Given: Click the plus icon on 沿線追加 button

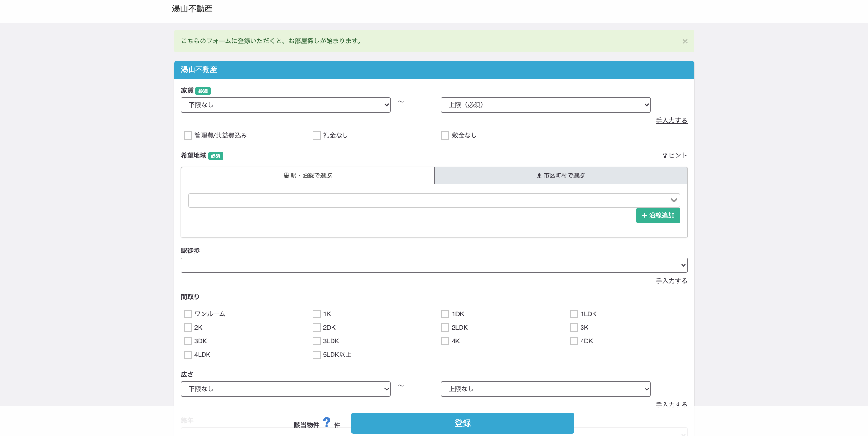Looking at the screenshot, I should 645,216.
